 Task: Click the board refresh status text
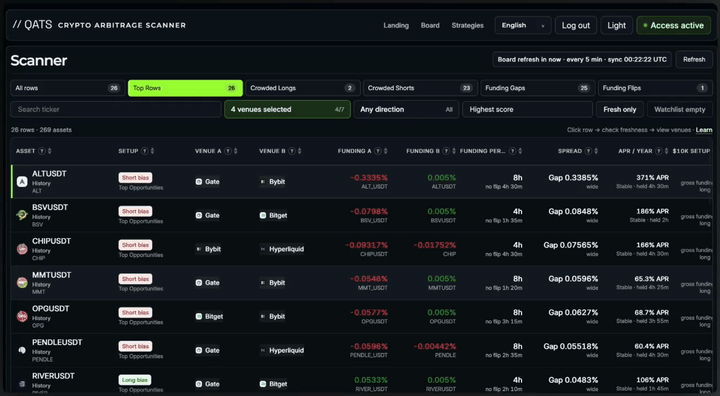[582, 59]
